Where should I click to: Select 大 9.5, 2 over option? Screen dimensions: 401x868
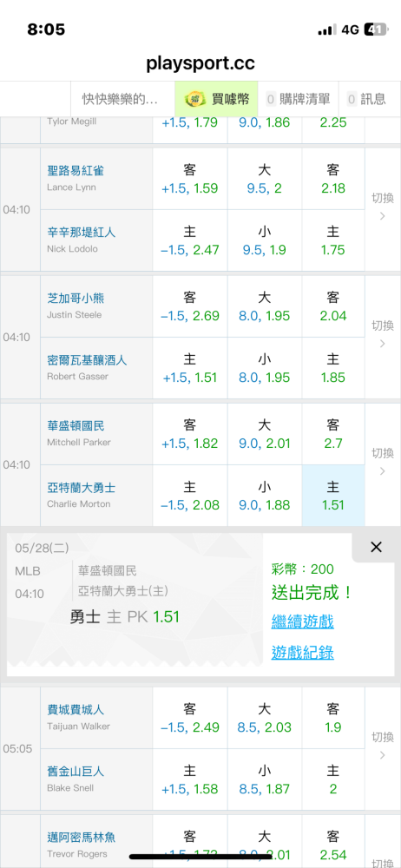point(264,179)
